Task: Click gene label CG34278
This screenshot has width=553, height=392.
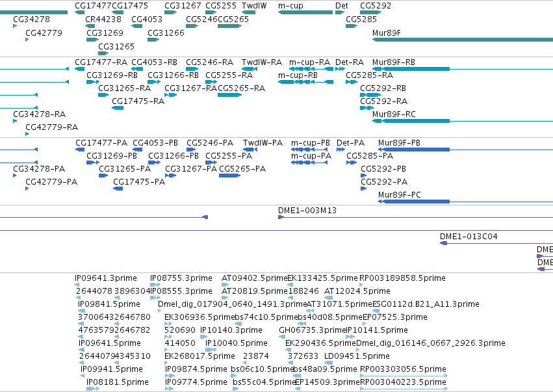Action: point(31,20)
